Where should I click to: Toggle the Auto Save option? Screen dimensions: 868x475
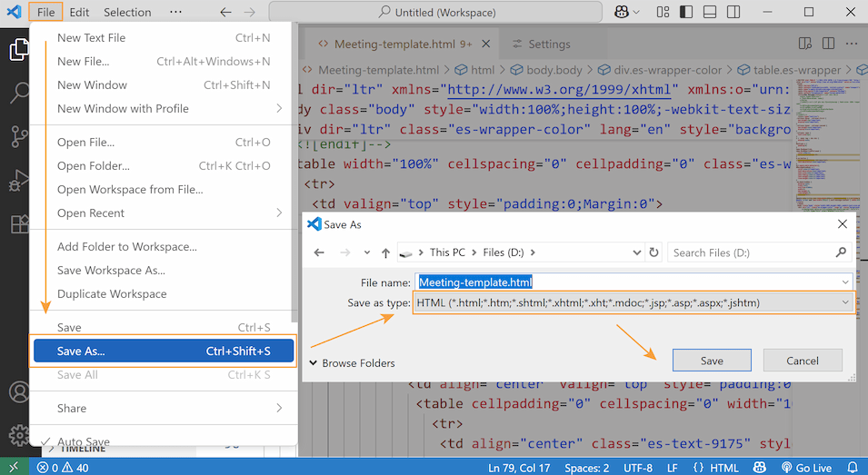click(x=164, y=440)
